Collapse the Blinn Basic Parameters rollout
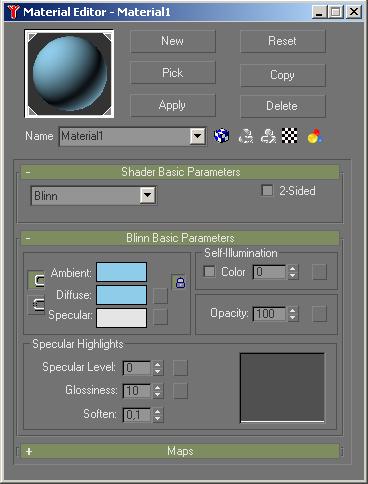The width and height of the screenshot is (368, 484). click(x=180, y=238)
